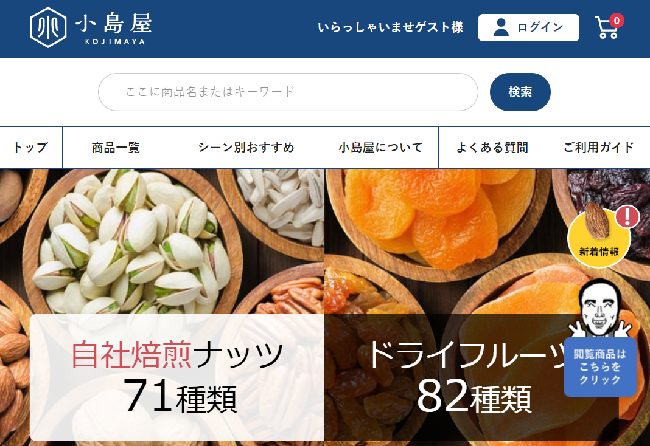Image resolution: width=650 pixels, height=446 pixels.
Task: Click the Kojimaya hexagon logo
Action: coord(48,27)
